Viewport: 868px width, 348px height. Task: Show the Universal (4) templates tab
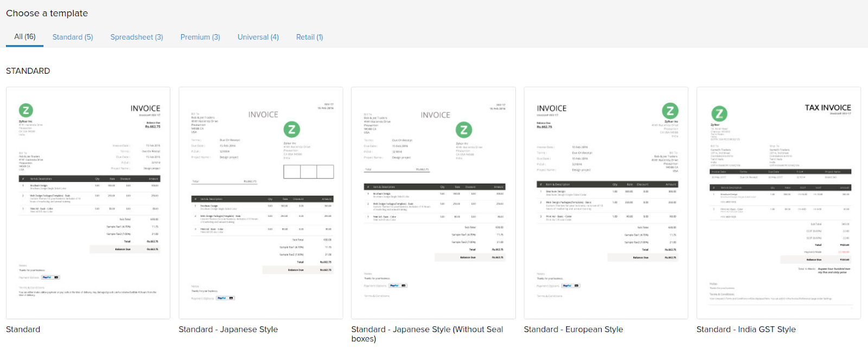(258, 37)
